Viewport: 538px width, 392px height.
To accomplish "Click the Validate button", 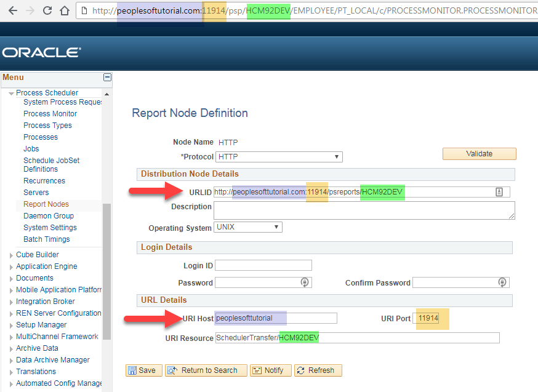I will [x=480, y=154].
